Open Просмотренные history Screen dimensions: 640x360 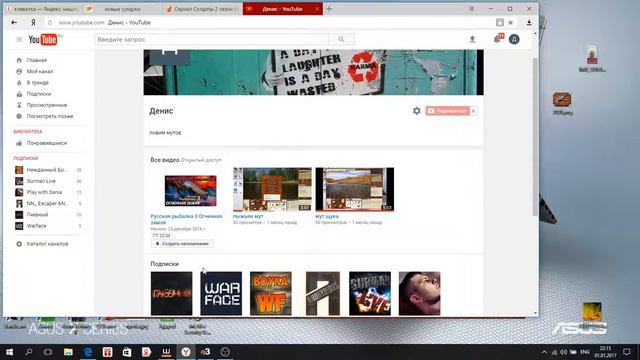pyautogui.click(x=48, y=105)
